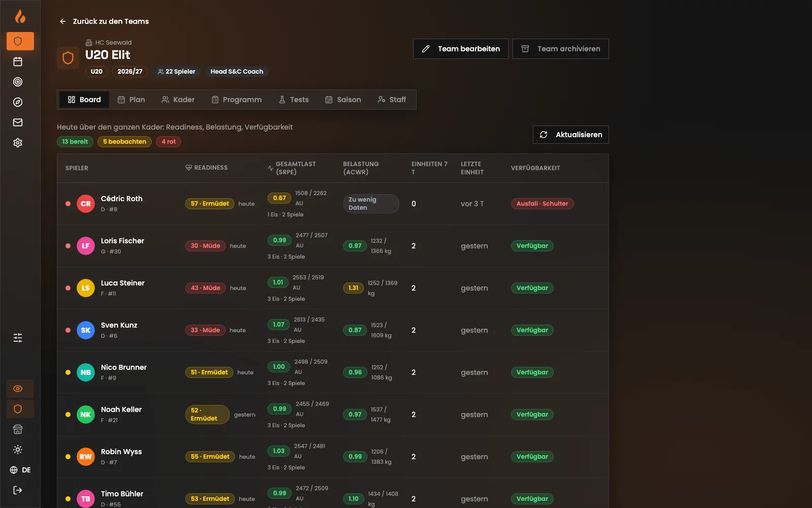Switch to the Plan tab
The height and width of the screenshot is (508, 812).
(131, 100)
